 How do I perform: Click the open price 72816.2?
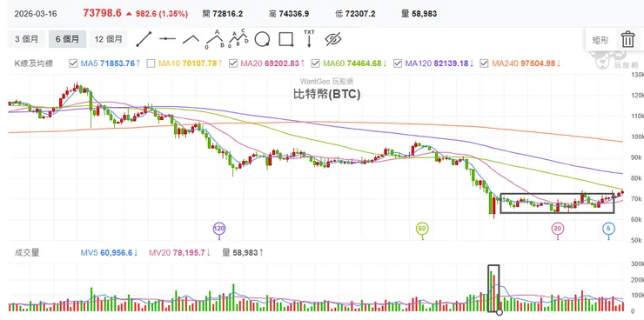point(228,14)
